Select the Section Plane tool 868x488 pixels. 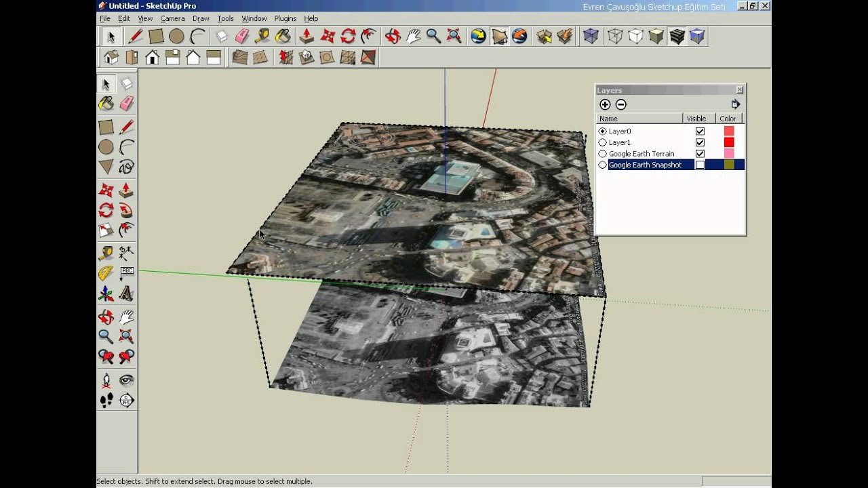pos(126,401)
